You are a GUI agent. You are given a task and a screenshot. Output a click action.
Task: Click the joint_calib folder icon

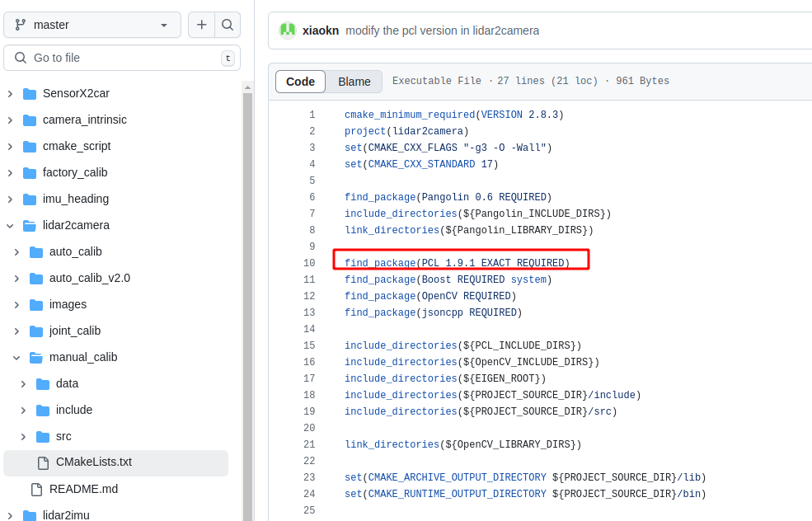coord(36,331)
